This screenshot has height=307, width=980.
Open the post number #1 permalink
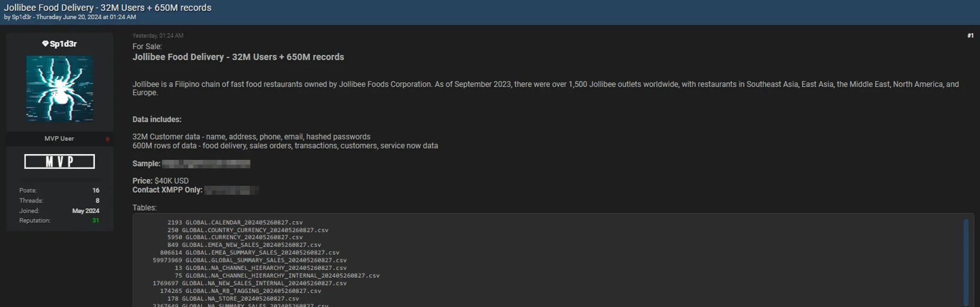(x=970, y=35)
